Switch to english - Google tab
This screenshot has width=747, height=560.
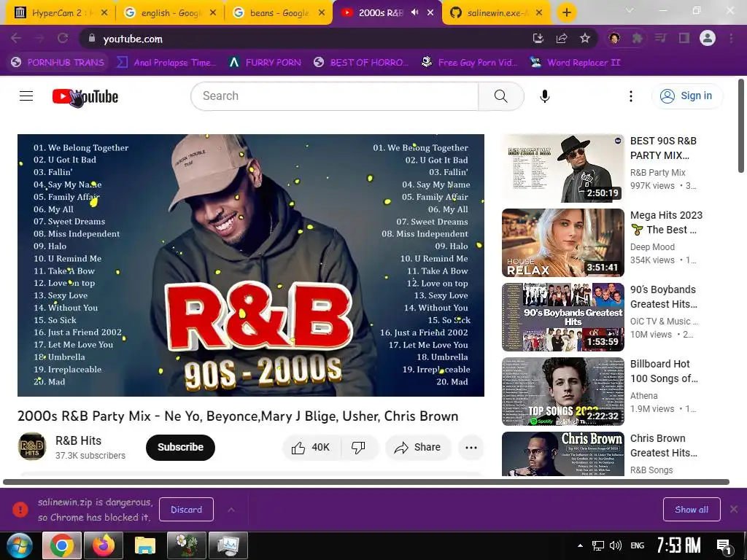point(170,12)
